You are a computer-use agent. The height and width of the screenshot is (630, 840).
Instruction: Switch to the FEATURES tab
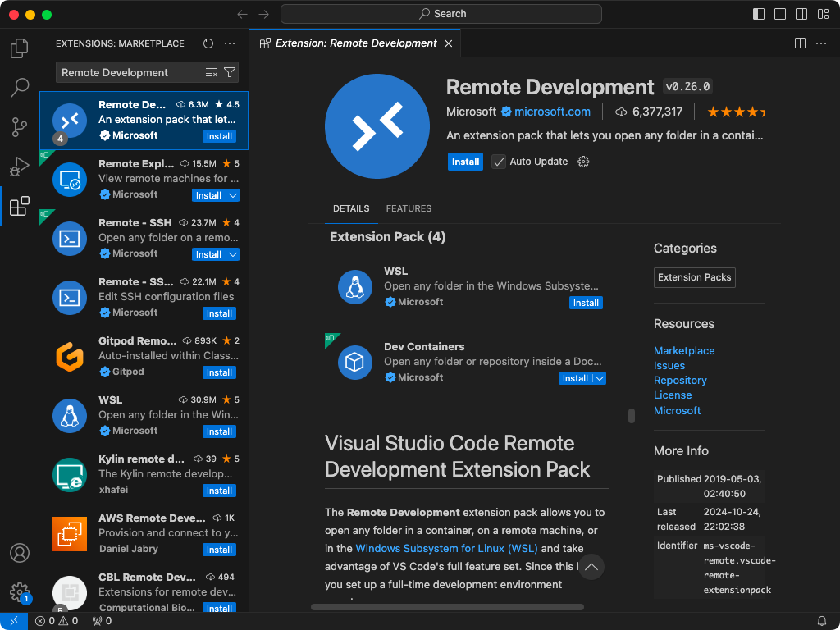(409, 208)
